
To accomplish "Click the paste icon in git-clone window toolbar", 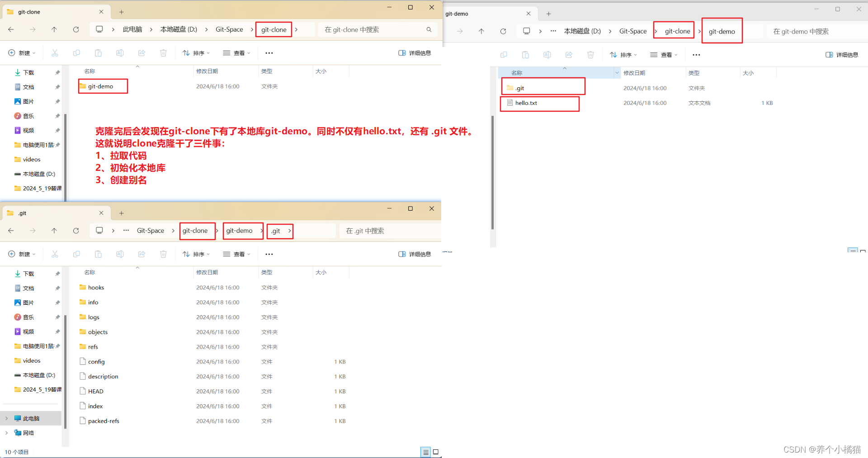I will [x=98, y=53].
